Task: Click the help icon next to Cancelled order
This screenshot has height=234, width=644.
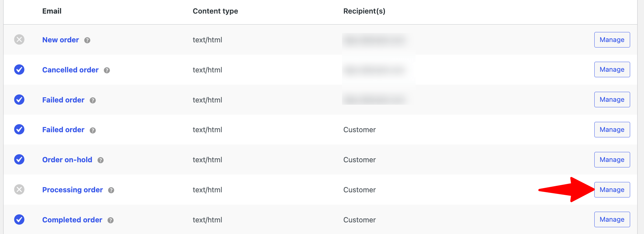Action: click(107, 70)
